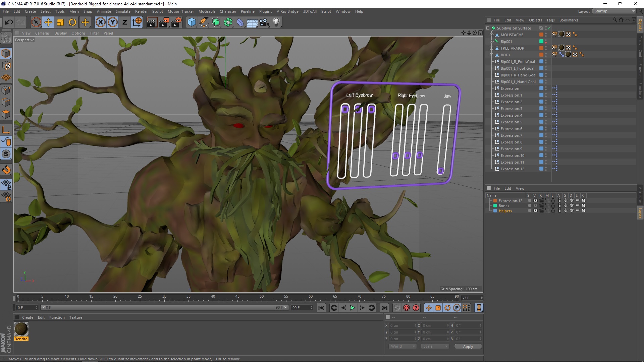This screenshot has height=362, width=644.
Task: Click Render to Picture Viewer icon
Action: click(164, 22)
